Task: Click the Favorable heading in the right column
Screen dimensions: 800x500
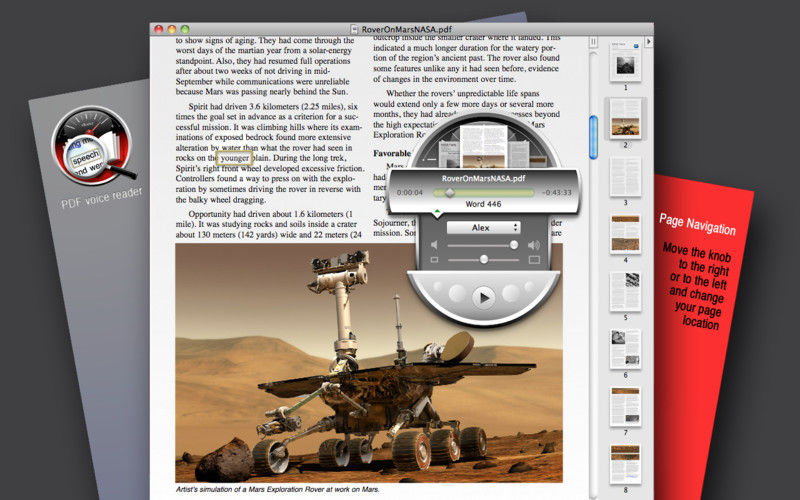Action: 392,153
